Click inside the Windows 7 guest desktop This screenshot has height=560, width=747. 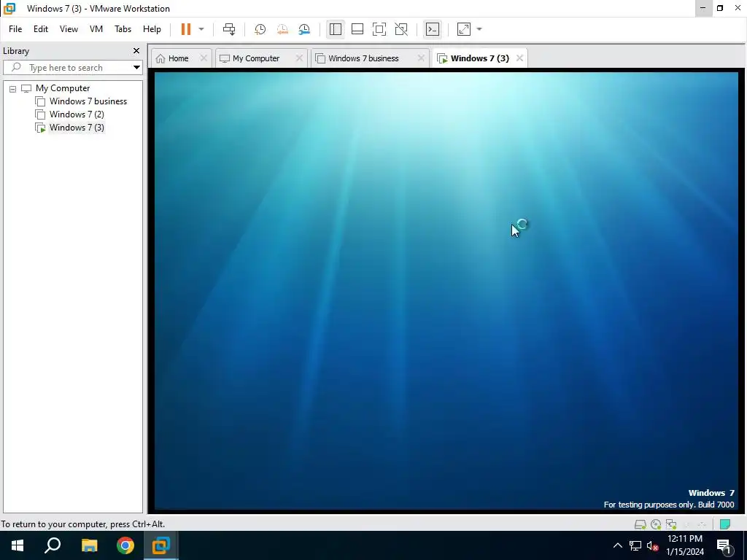click(446, 290)
